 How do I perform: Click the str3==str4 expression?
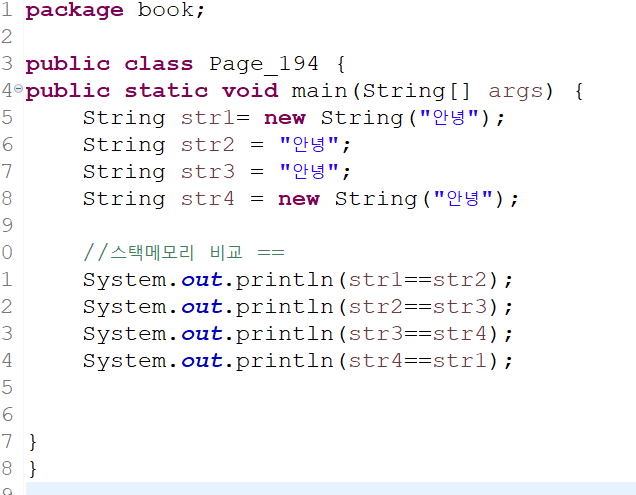click(x=418, y=334)
